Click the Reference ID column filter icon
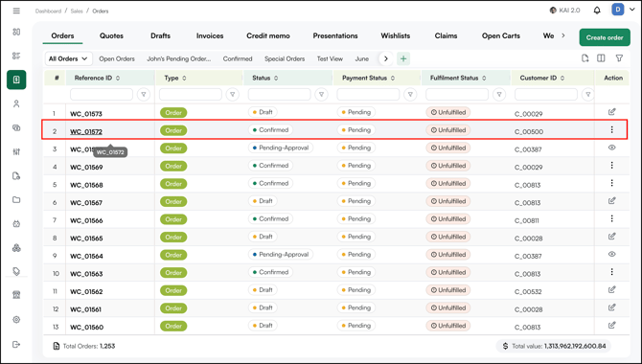The image size is (642, 364). pos(144,95)
